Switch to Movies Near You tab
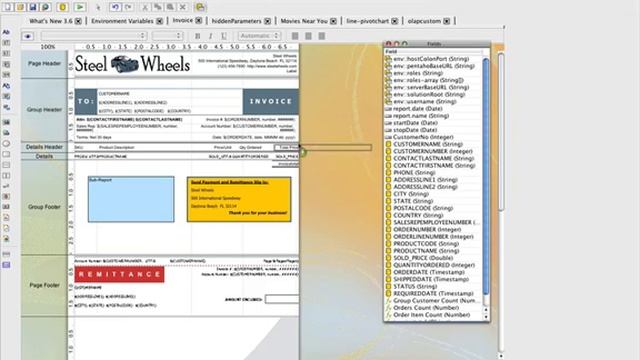The height and width of the screenshot is (360, 640). (x=304, y=21)
